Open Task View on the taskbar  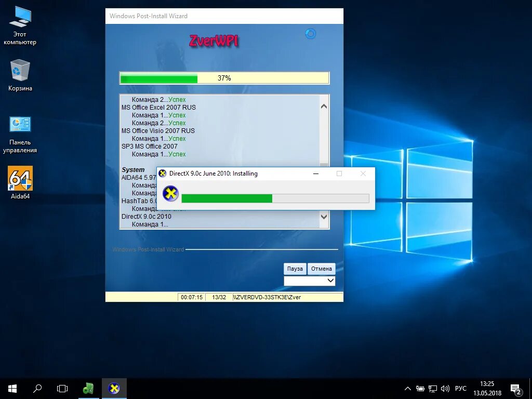click(x=62, y=389)
